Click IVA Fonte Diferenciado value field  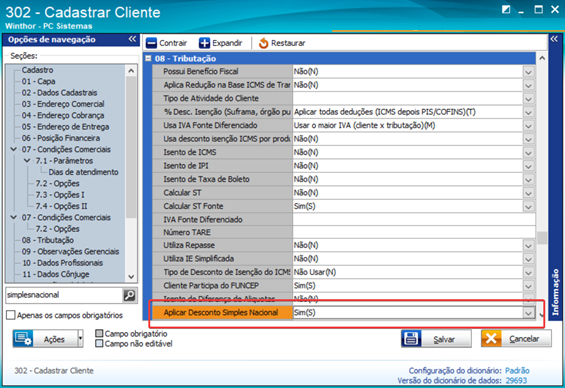[x=414, y=219]
